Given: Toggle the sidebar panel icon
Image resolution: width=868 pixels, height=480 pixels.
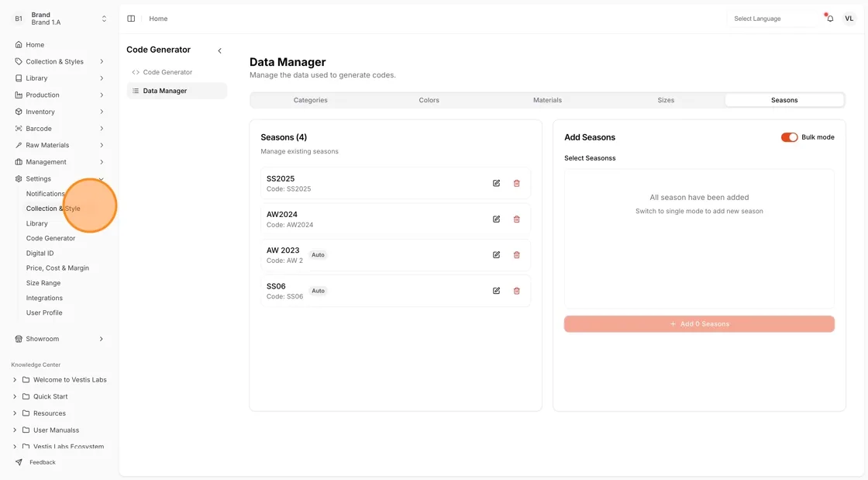Looking at the screenshot, I should [x=131, y=19].
